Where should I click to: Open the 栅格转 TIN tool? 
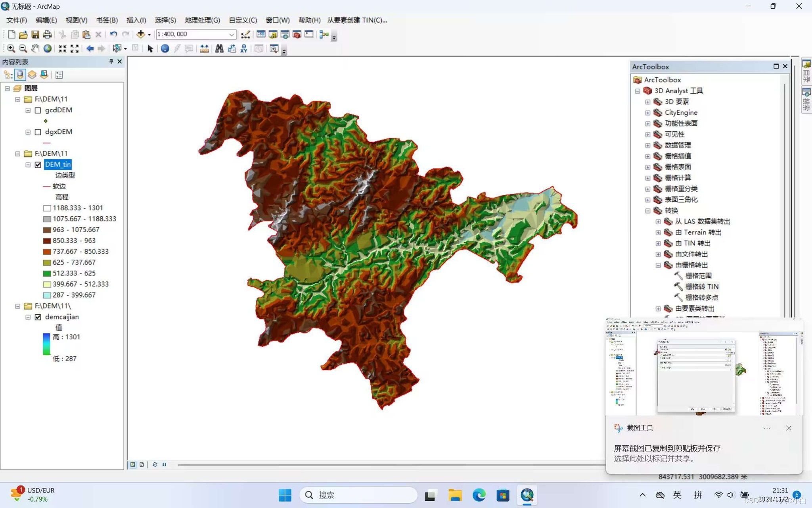coord(701,287)
